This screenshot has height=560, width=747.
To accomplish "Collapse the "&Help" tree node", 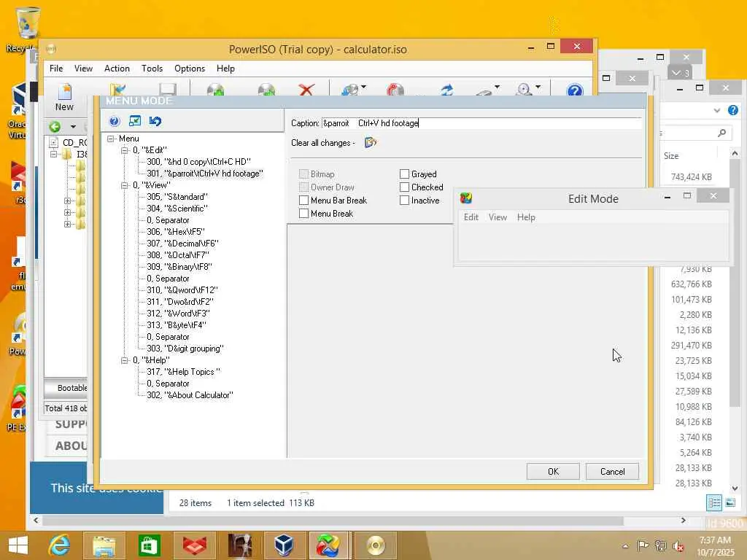I will tap(124, 360).
